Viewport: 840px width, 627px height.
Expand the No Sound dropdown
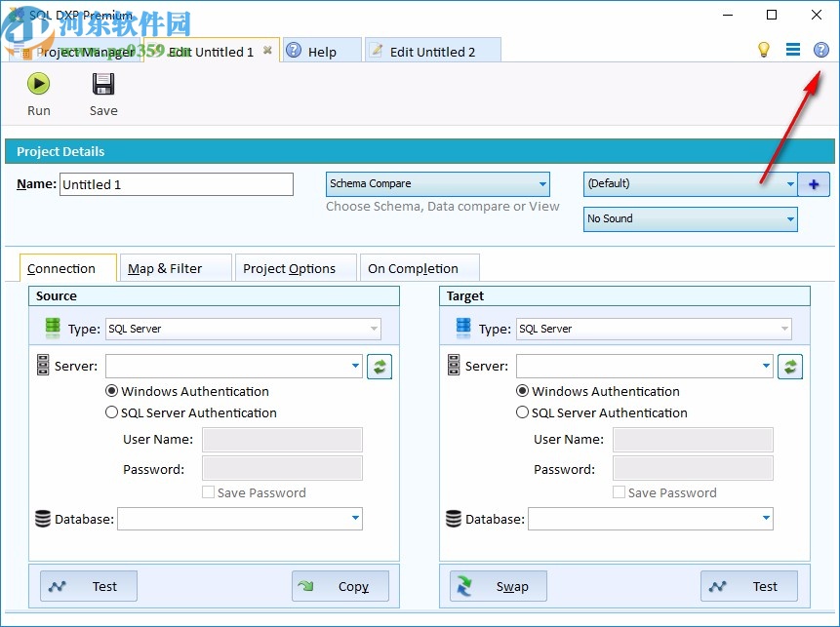(790, 218)
